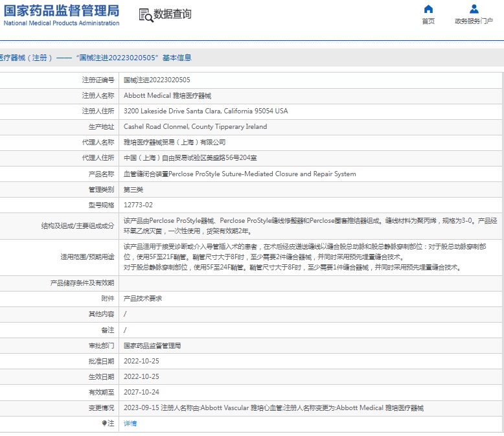Click the 政务服务门户 text link
The width and height of the screenshot is (504, 436).
[x=474, y=21]
